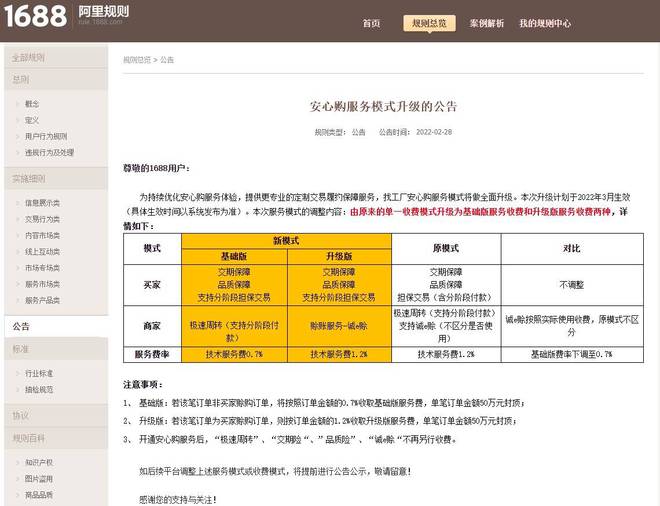This screenshot has height=506, width=660.
Task: Click the 尊敬的1688用户 greeting line
Action: 156,168
